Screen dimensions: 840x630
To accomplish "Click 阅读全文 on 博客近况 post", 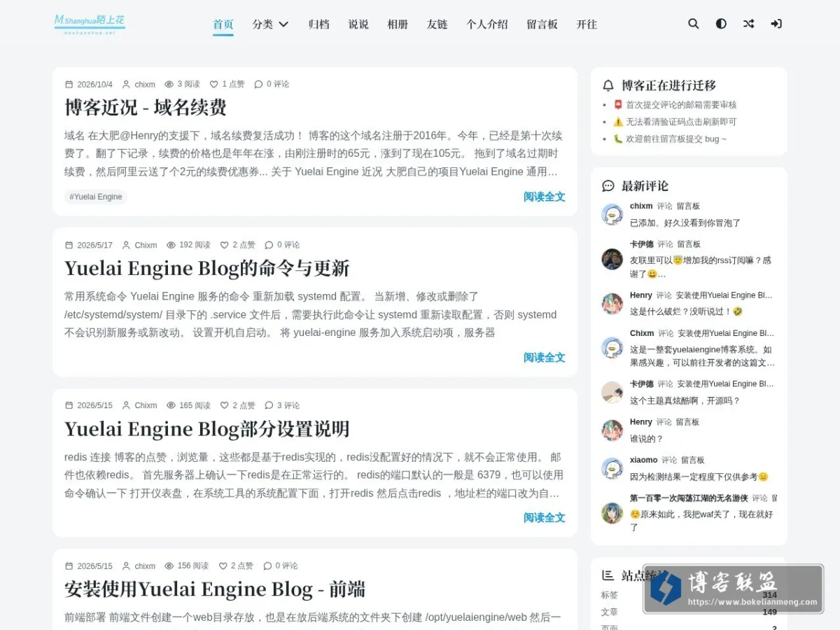I will click(545, 197).
